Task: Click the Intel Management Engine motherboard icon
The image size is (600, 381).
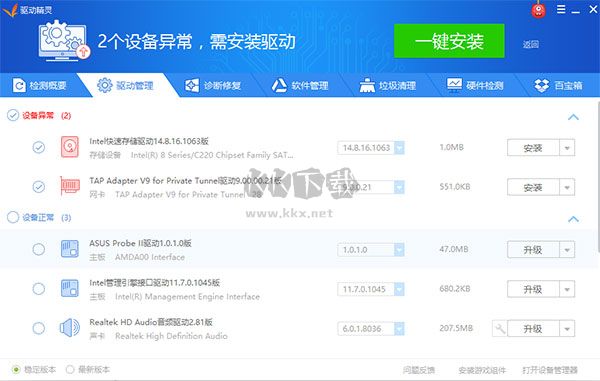Action: coord(70,288)
